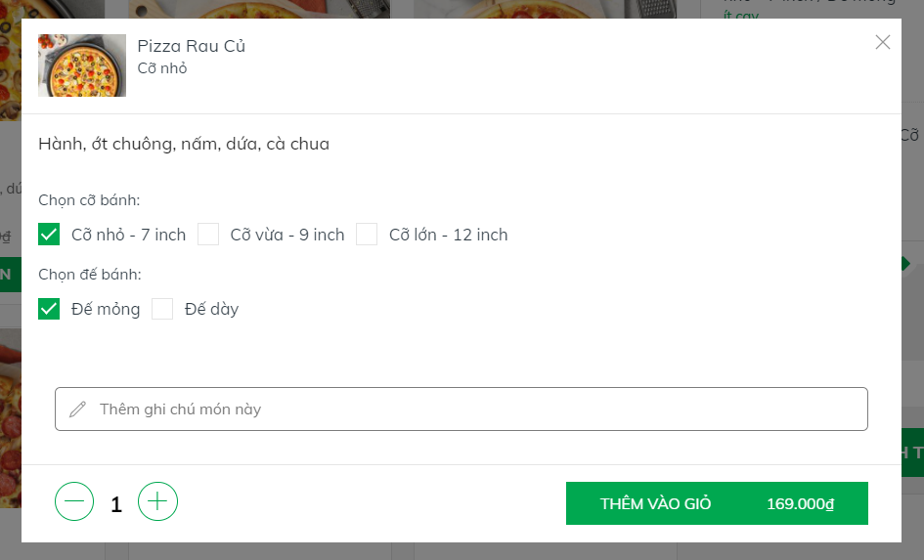Click the green arrow behind the dialog's right edge
This screenshot has height=560, width=924.
pyautogui.click(x=906, y=264)
